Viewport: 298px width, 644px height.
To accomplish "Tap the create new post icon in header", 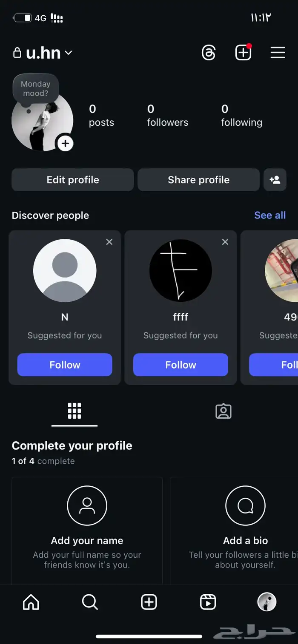I will coord(243,53).
